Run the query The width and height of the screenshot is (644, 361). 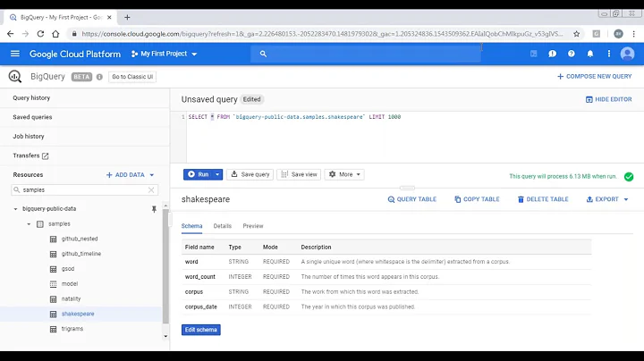(199, 174)
